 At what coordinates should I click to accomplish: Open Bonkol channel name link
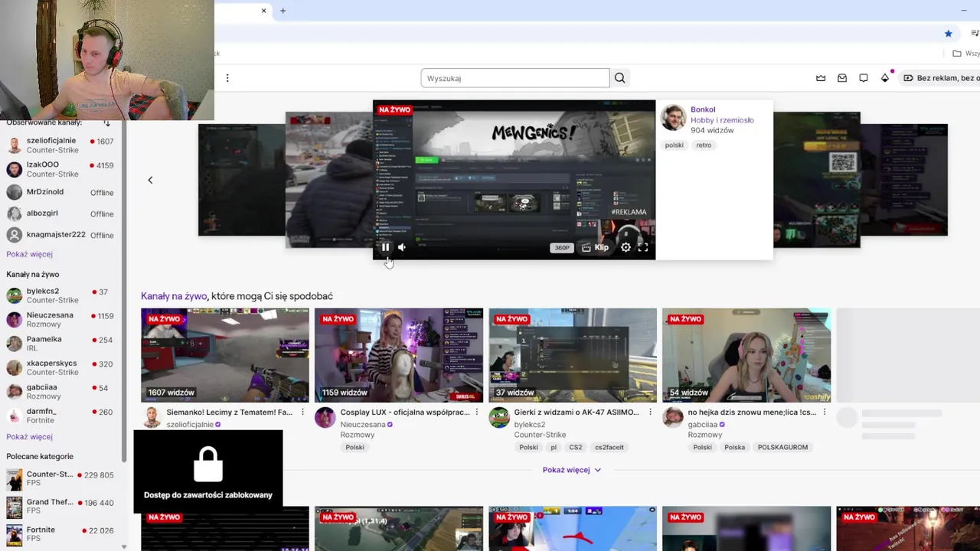click(703, 109)
